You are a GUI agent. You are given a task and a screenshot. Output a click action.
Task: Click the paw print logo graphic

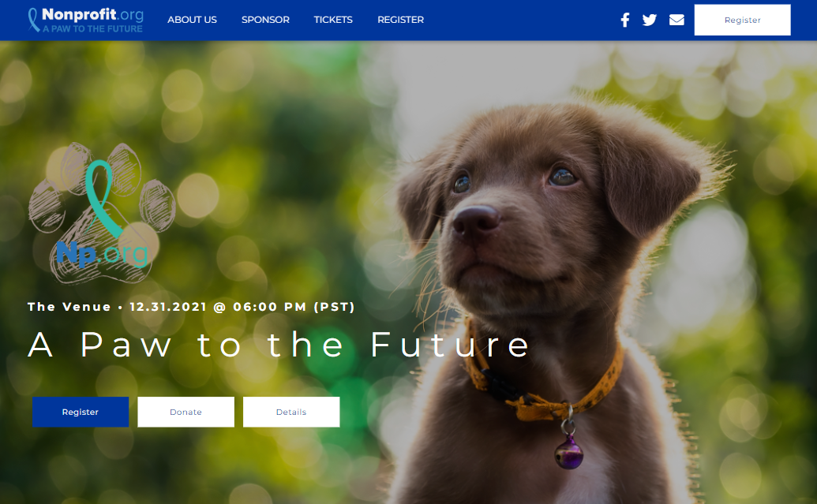(102, 213)
